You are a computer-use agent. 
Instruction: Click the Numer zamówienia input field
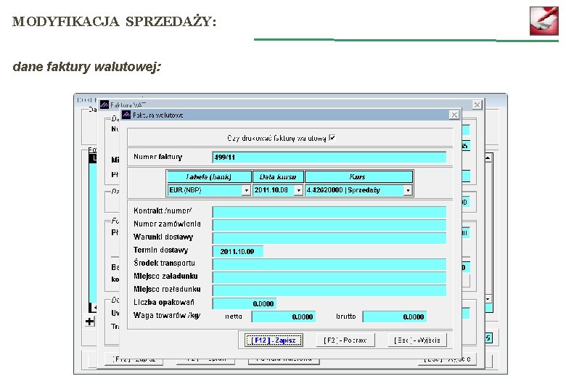(329, 225)
